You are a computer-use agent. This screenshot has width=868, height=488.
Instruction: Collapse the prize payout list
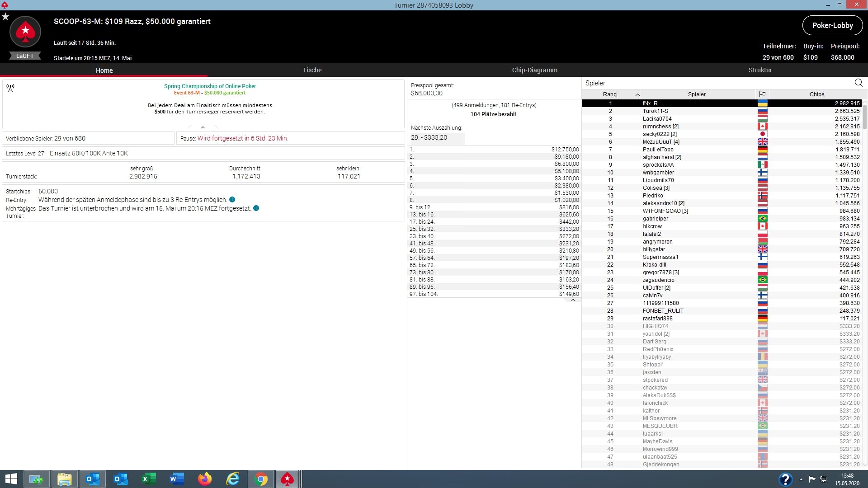(x=573, y=300)
